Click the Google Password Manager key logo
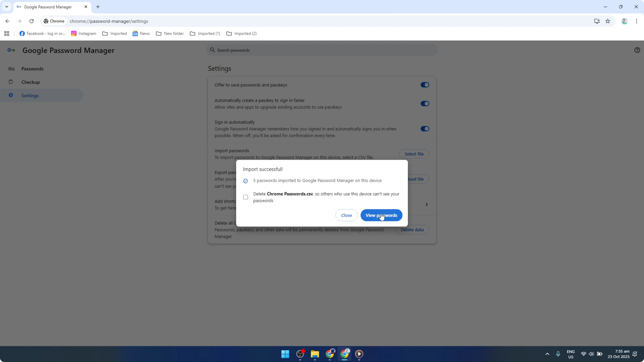Image resolution: width=644 pixels, height=362 pixels. (11, 50)
